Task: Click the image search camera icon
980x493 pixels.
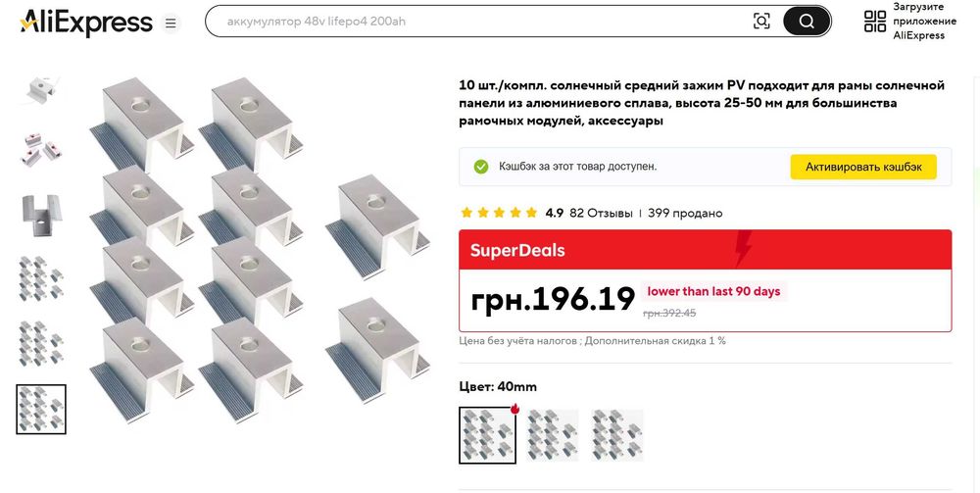Action: 761,21
